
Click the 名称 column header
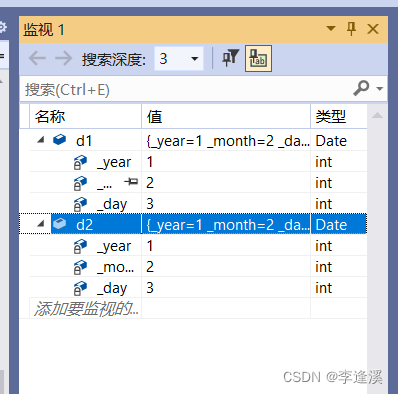click(86, 116)
